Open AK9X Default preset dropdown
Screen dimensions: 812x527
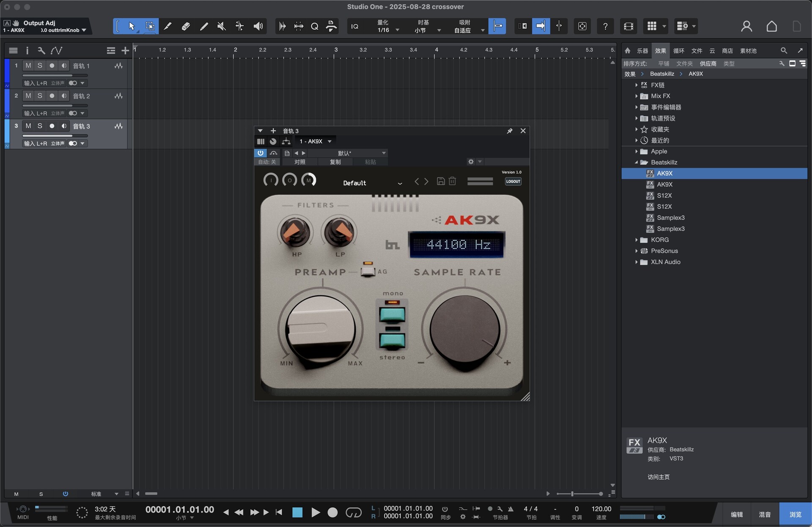point(373,183)
